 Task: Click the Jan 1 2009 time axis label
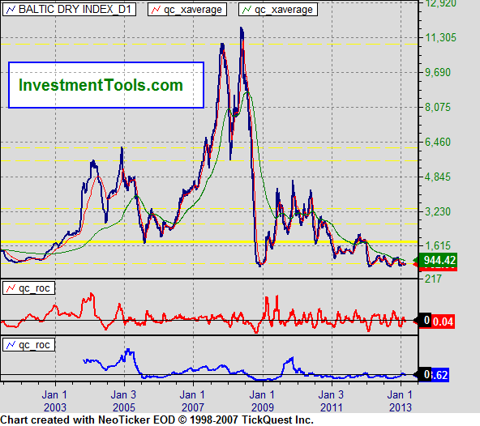(263, 401)
